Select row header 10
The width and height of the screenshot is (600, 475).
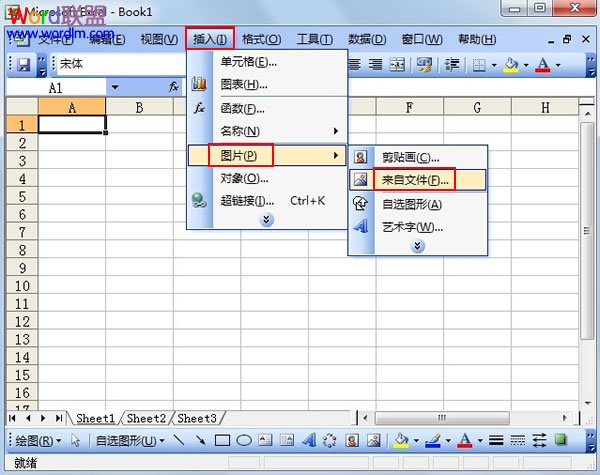pos(22,286)
